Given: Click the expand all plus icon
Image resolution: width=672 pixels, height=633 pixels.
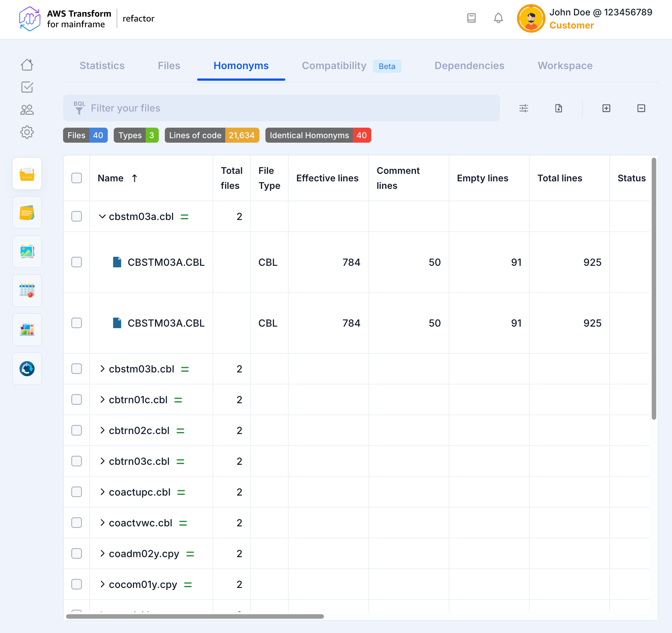Looking at the screenshot, I should (606, 108).
